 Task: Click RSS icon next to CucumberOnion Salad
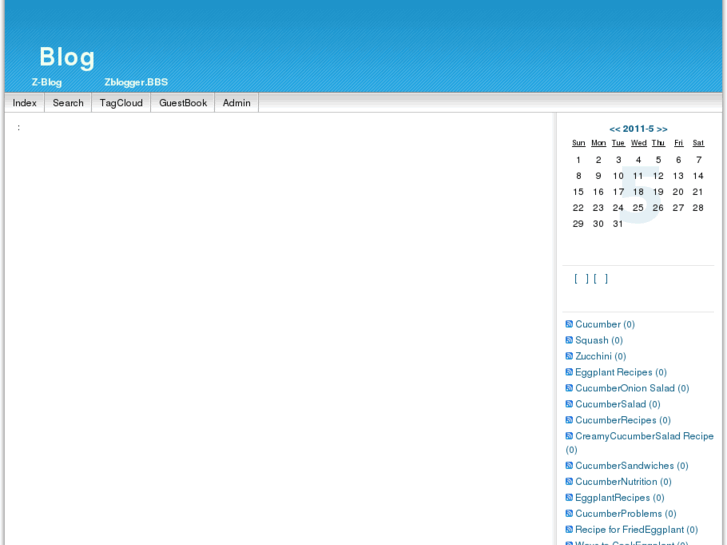pos(569,388)
